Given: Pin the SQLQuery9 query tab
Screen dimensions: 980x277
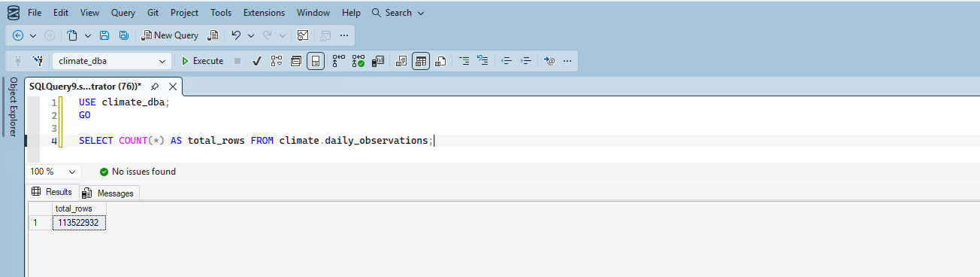Looking at the screenshot, I should 155,87.
